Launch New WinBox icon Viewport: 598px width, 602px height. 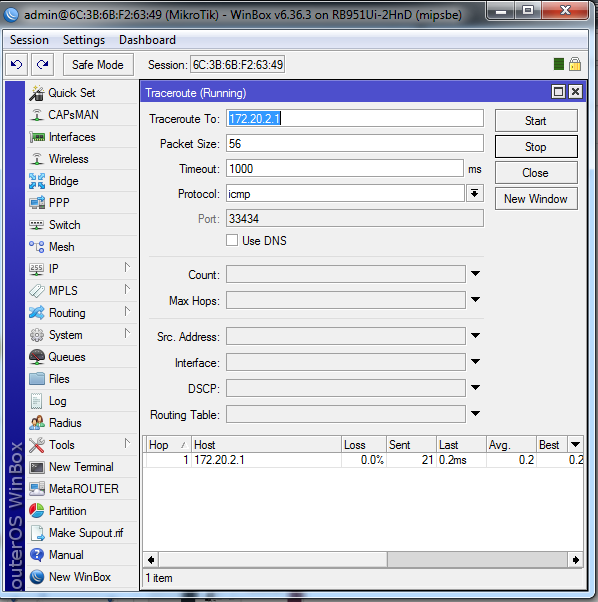[37, 577]
